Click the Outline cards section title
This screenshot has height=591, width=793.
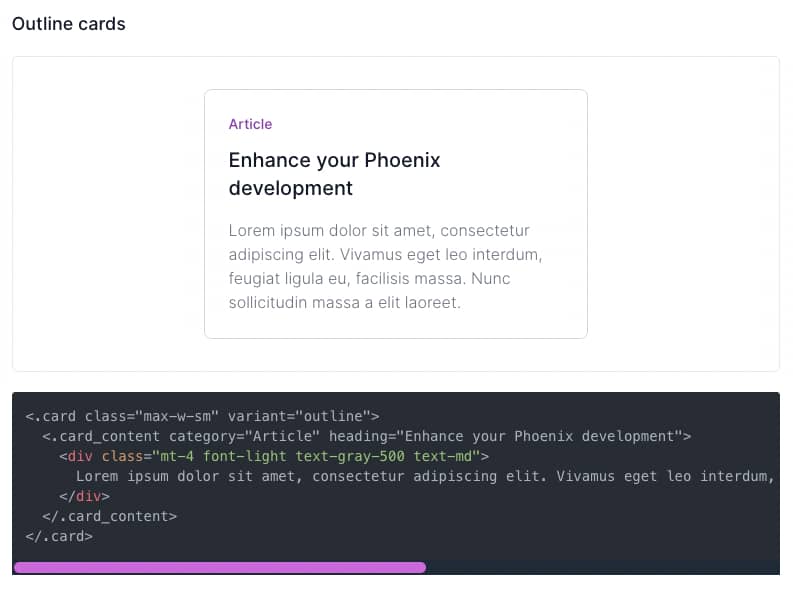[69, 24]
